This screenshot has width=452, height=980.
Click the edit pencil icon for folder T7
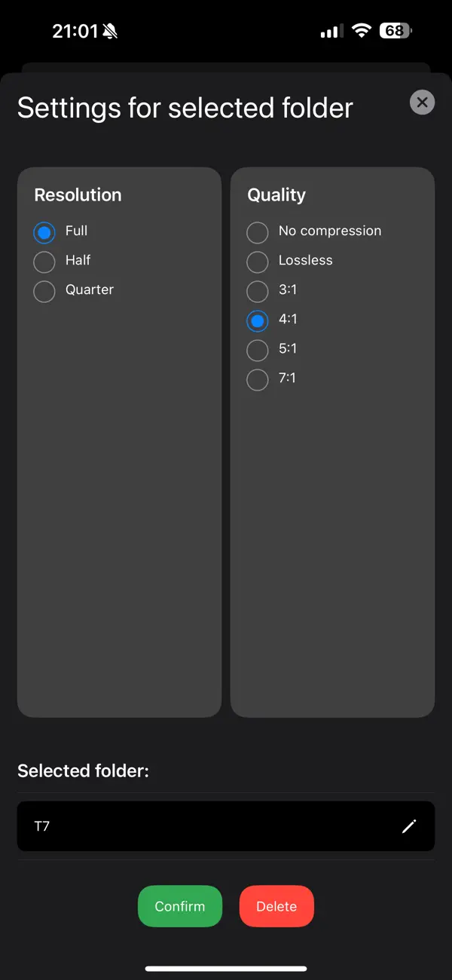click(409, 826)
